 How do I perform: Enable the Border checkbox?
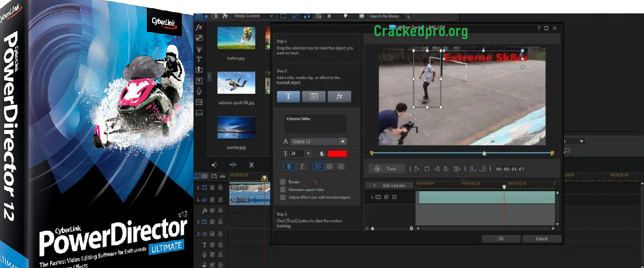283,182
